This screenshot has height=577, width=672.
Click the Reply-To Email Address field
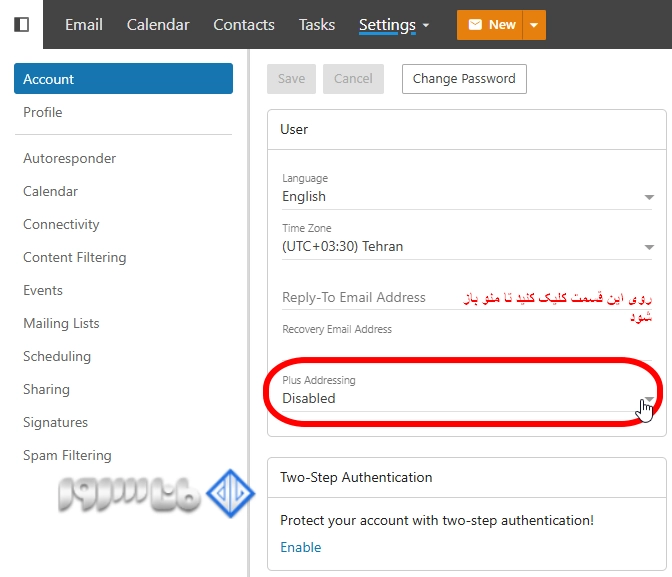tap(467, 298)
